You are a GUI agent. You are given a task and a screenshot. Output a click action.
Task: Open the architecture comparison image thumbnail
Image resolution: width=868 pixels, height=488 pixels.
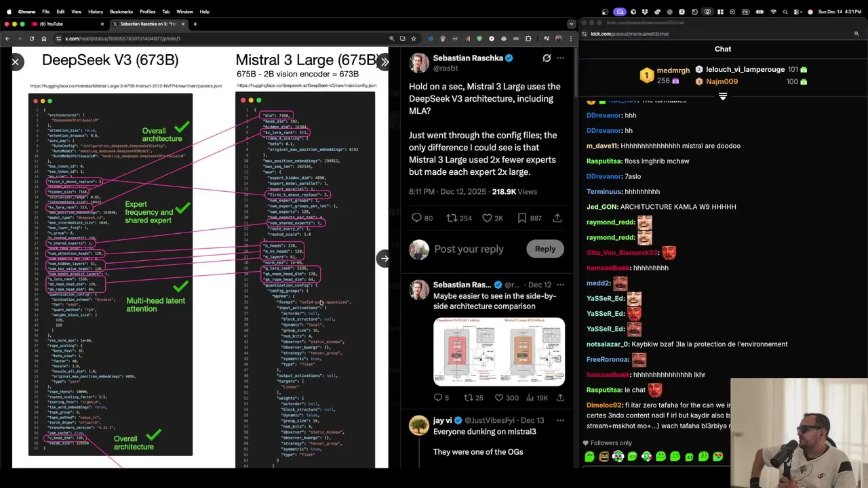pos(499,351)
